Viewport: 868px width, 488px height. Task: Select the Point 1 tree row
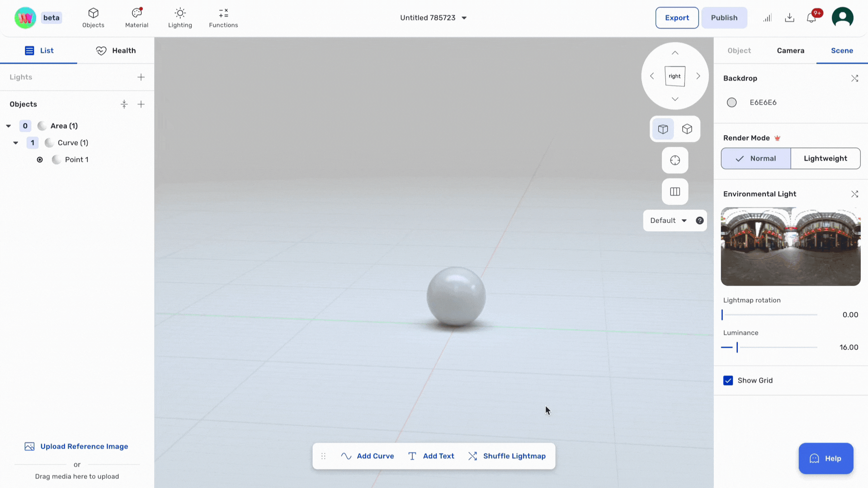pyautogui.click(x=77, y=160)
